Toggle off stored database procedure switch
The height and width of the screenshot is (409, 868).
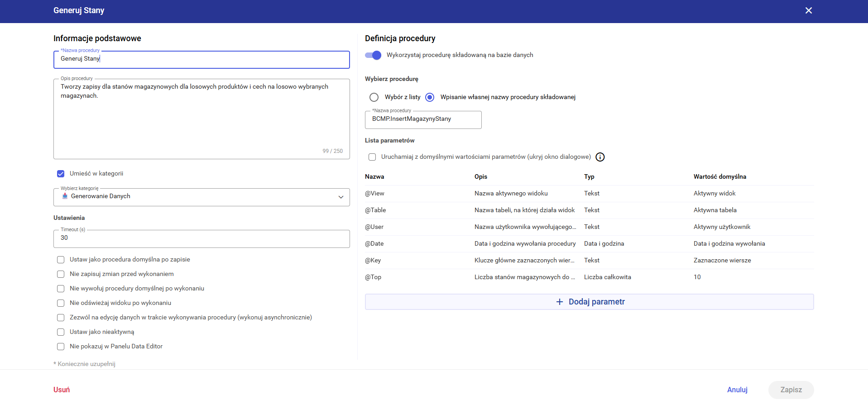click(373, 55)
